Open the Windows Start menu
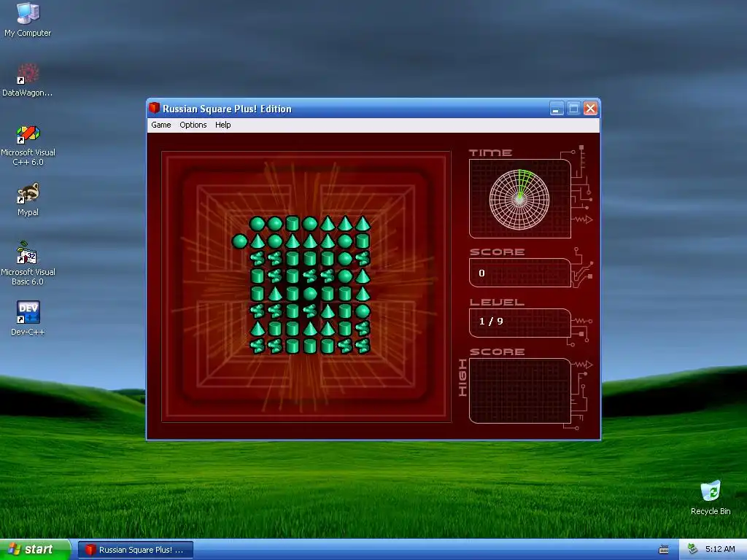This screenshot has width=747, height=560. (35, 550)
